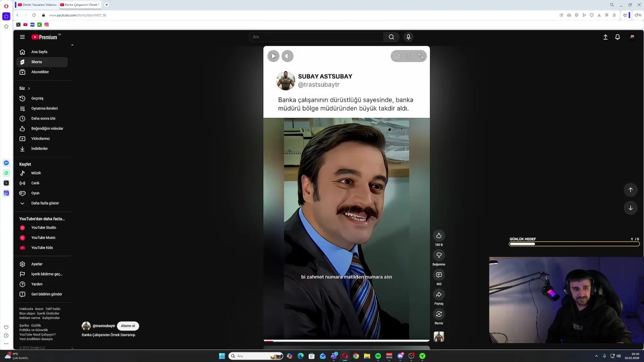644x362 pixels.
Task: Open a new browser tab with plus
Action: pyautogui.click(x=106, y=5)
